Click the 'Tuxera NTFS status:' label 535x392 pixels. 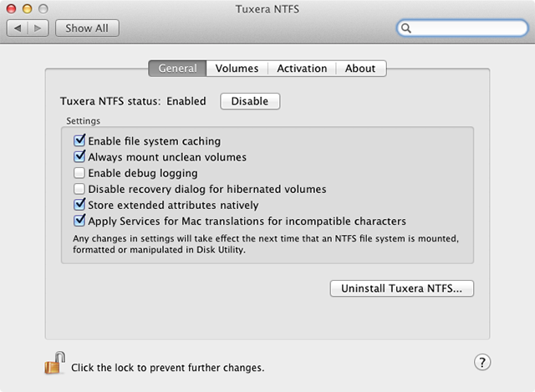tap(110, 101)
